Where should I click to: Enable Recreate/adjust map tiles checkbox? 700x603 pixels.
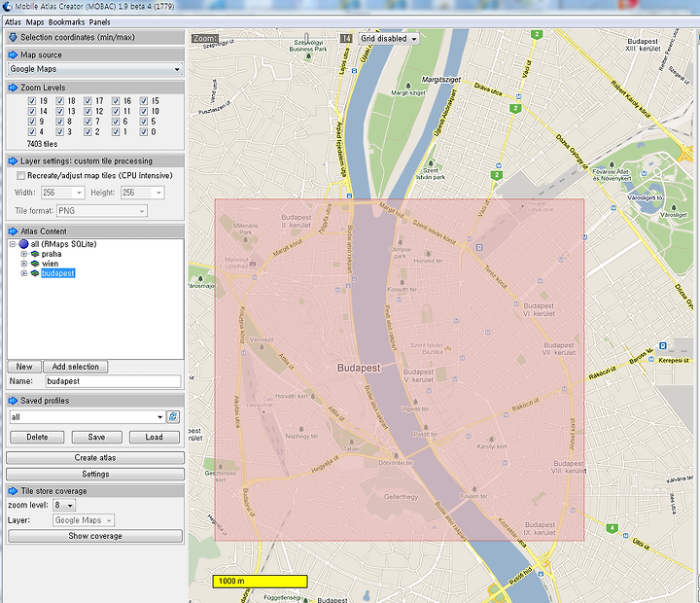click(20, 175)
